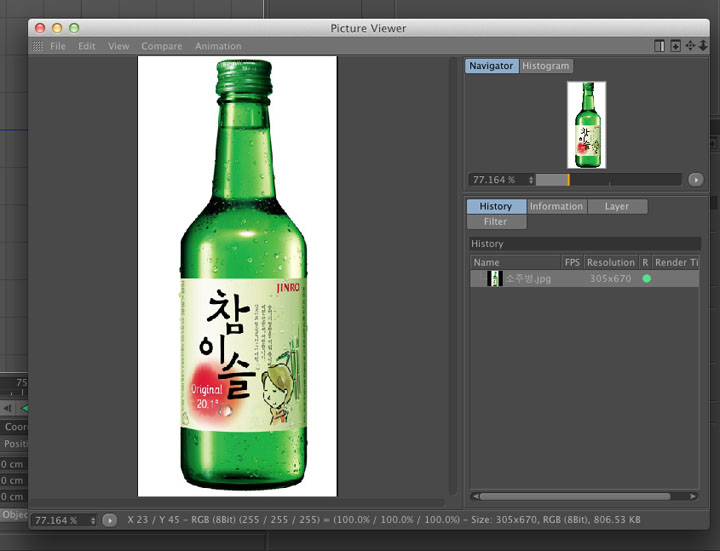Toggle the sidebar panel layout icon
The height and width of the screenshot is (551, 720).
(x=660, y=46)
